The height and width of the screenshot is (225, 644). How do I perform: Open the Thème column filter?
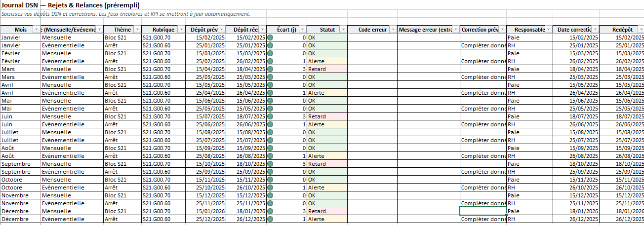(136, 30)
